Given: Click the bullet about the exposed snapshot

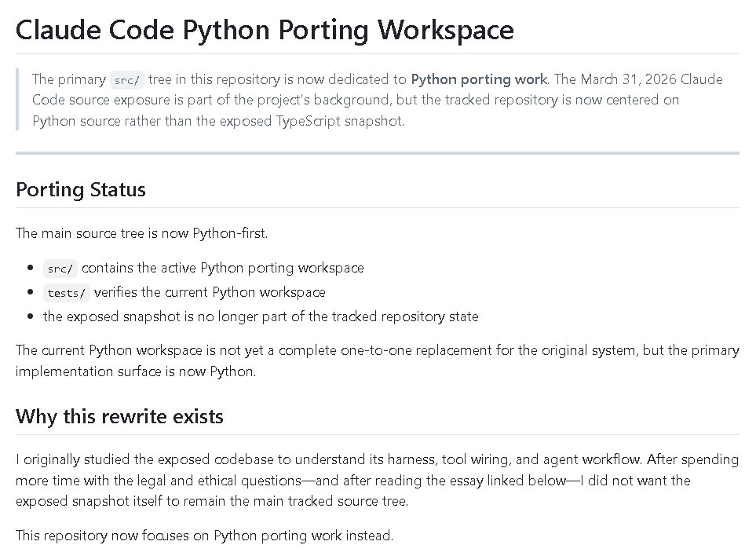Looking at the screenshot, I should (261, 316).
